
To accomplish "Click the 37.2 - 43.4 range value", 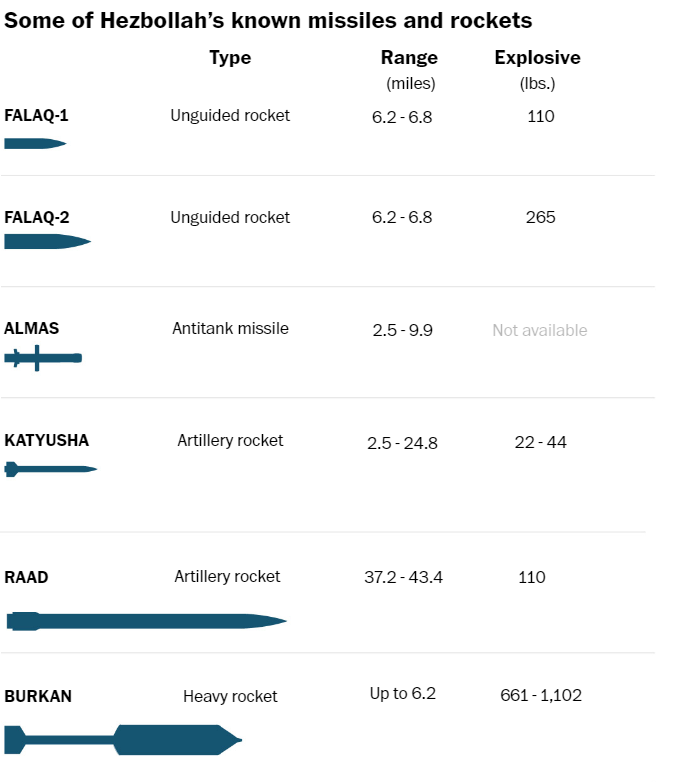I will [403, 577].
